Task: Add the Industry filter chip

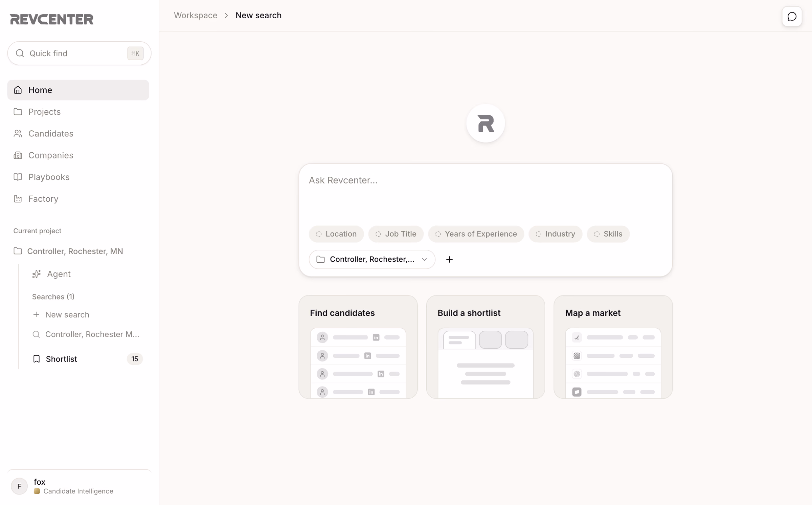Action: tap(556, 234)
